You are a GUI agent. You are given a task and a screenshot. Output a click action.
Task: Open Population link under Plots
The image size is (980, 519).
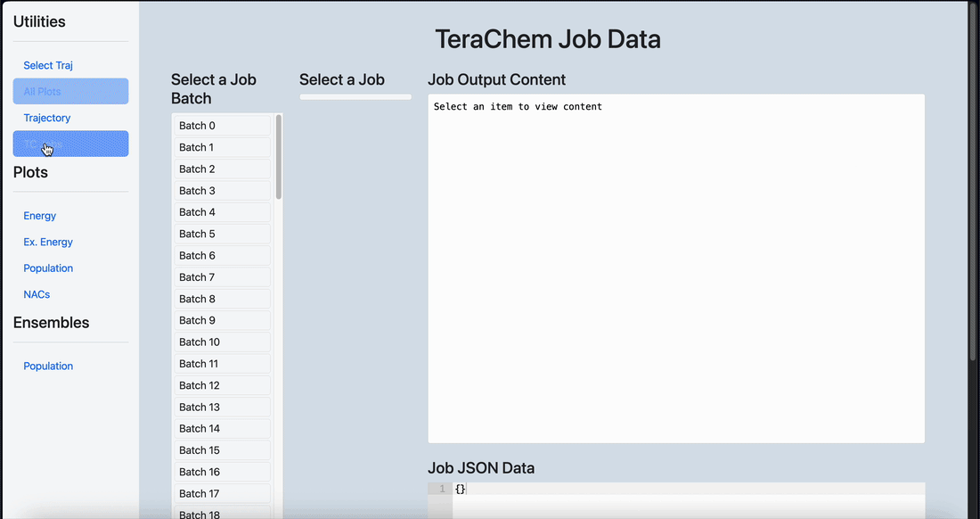48,268
